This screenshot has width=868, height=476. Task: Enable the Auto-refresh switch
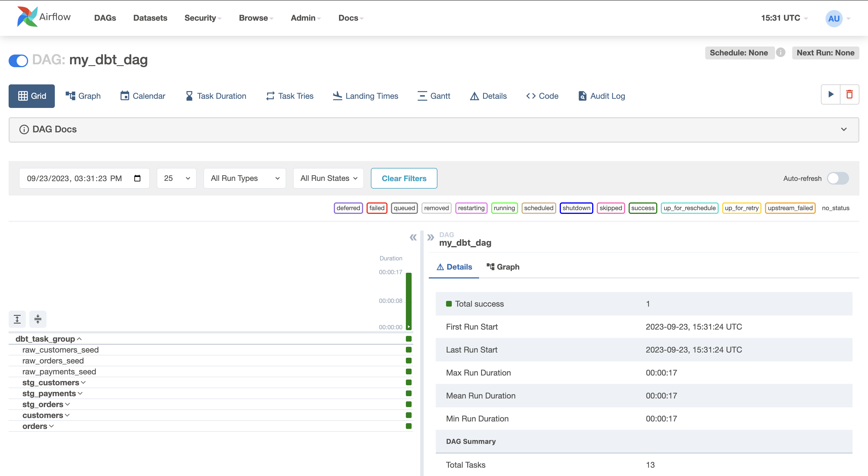coord(838,178)
